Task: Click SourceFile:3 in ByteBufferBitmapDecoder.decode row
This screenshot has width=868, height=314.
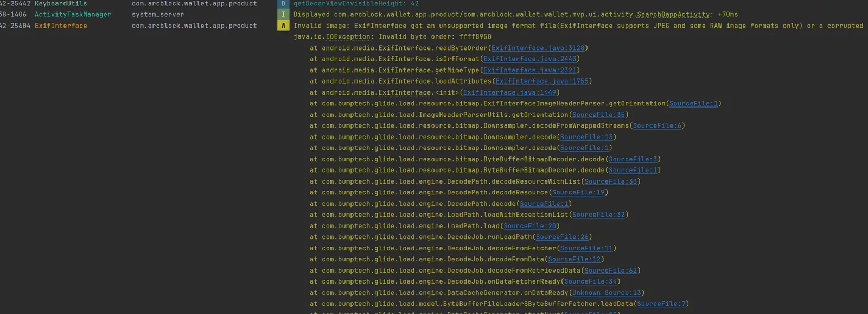Action: 633,159
